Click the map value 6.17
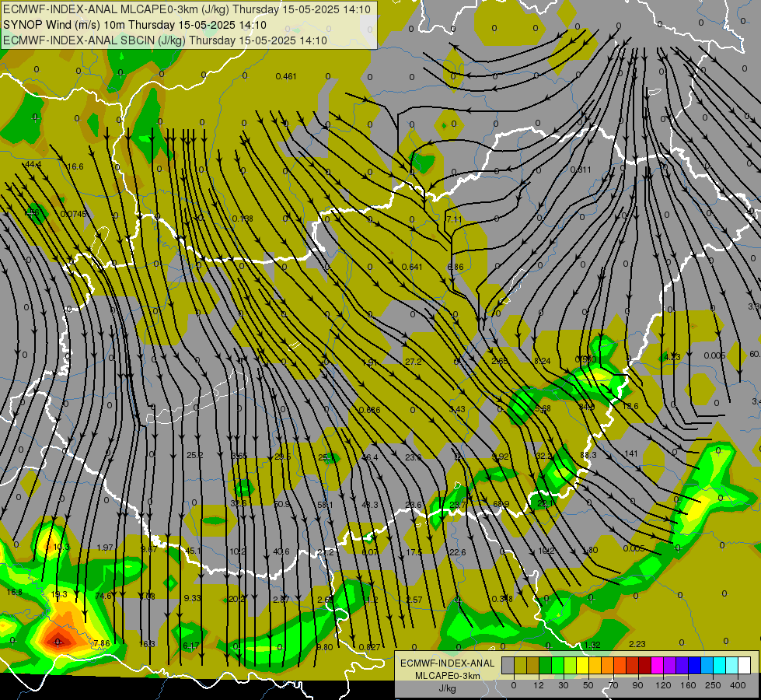Viewport: 761px width, 700px height. (x=190, y=646)
